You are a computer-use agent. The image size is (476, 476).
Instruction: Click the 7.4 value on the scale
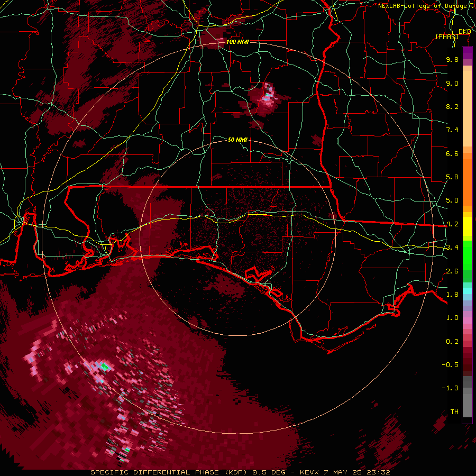452,130
